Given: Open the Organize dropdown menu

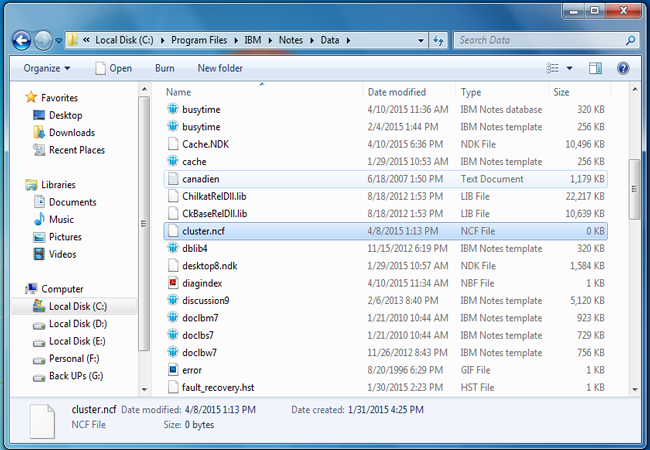Looking at the screenshot, I should click(48, 68).
